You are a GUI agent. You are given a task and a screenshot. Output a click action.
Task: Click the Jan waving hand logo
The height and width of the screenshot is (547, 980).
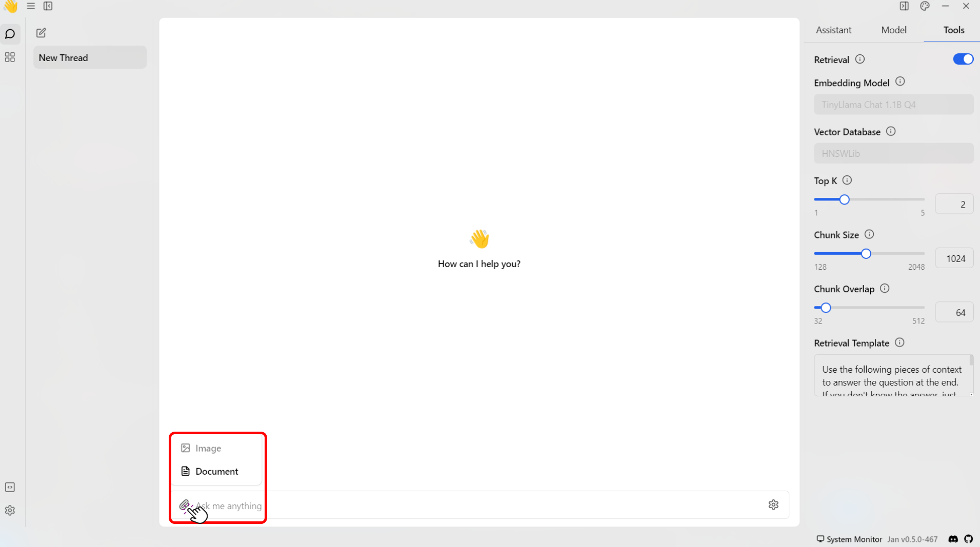pos(10,6)
